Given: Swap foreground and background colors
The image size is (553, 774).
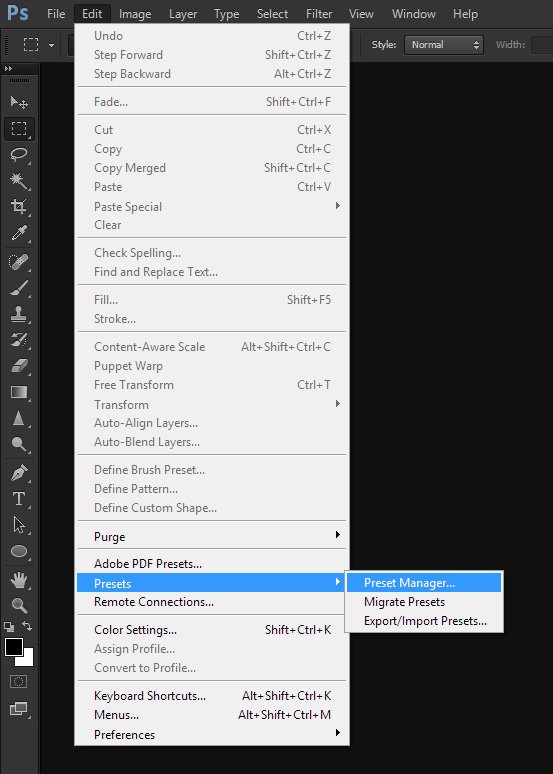Looking at the screenshot, I should pos(27,626).
